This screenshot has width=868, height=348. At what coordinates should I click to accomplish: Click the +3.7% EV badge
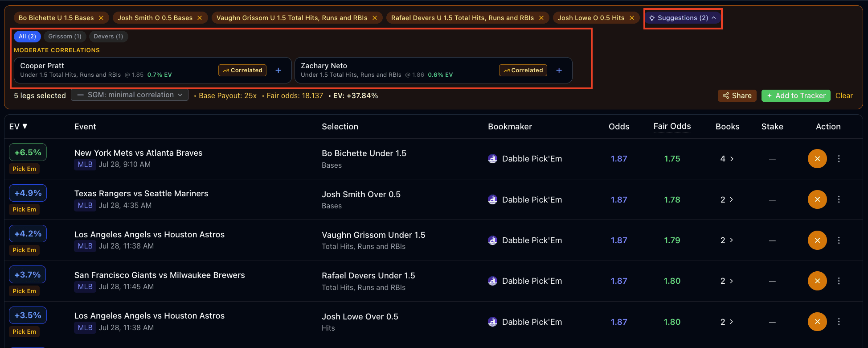[28, 275]
